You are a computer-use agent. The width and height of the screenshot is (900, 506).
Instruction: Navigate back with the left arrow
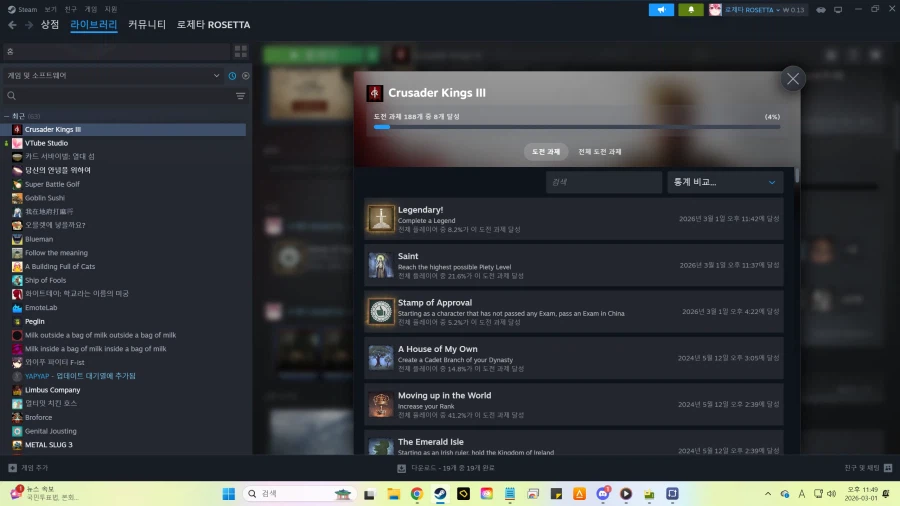tap(12, 25)
